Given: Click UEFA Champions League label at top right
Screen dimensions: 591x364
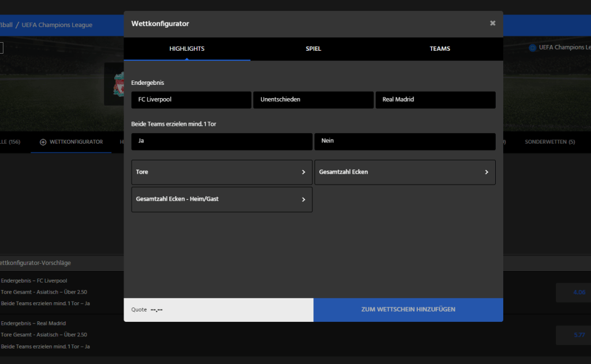Looking at the screenshot, I should pos(564,47).
